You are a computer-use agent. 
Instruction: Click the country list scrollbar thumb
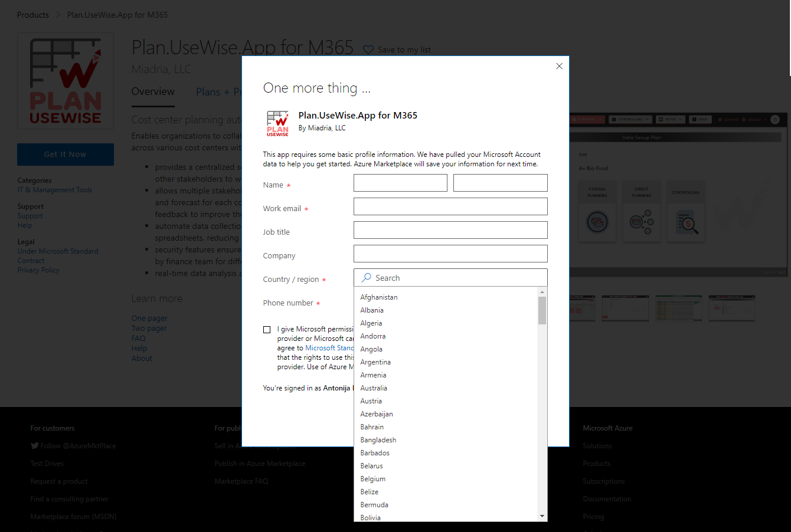click(x=542, y=310)
